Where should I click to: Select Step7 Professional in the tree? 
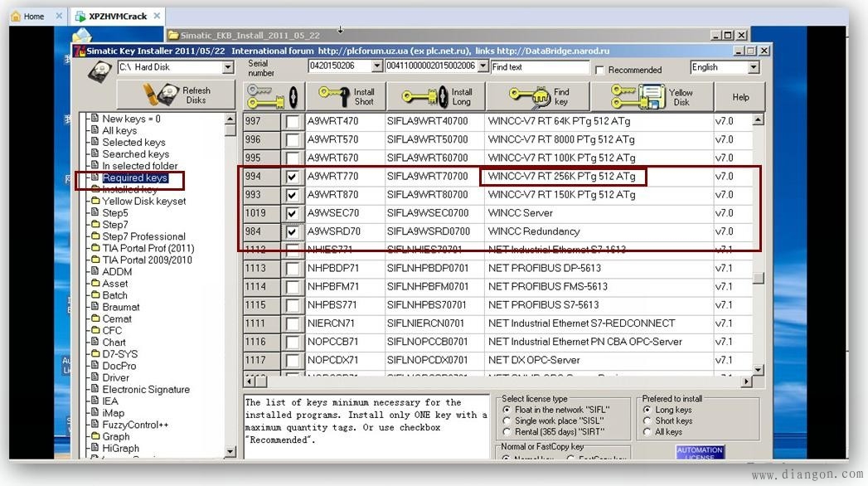(x=143, y=236)
